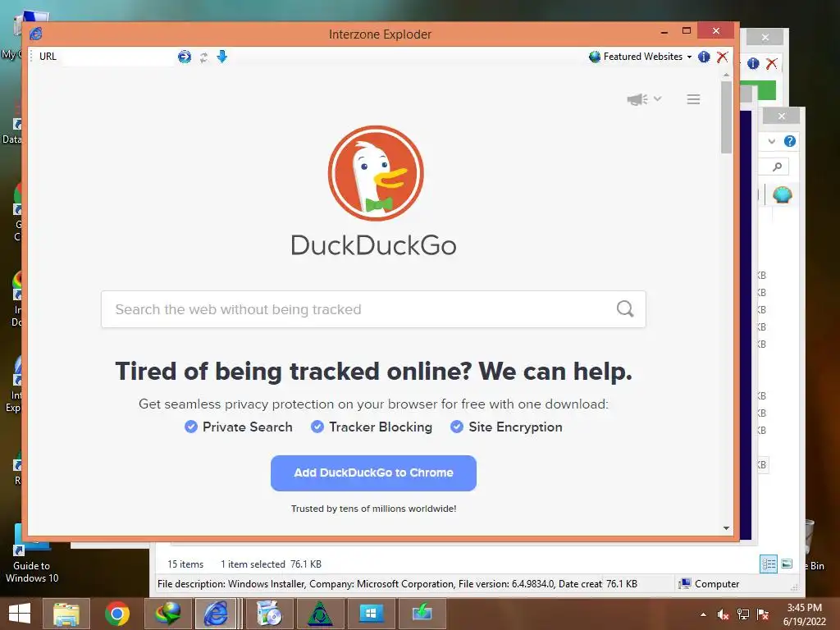Click the Interzone Exploder taskbar icon
The height and width of the screenshot is (630, 840).
(x=216, y=614)
